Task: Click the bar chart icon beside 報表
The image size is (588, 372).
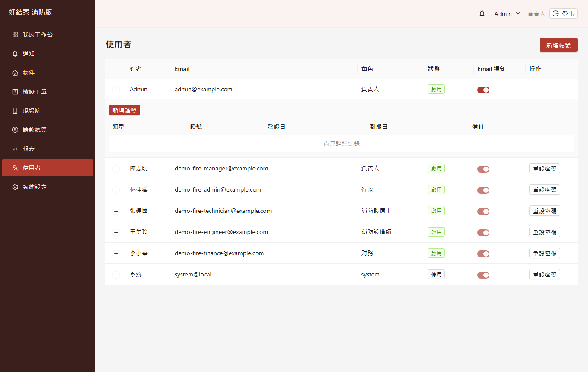Action: click(x=15, y=149)
